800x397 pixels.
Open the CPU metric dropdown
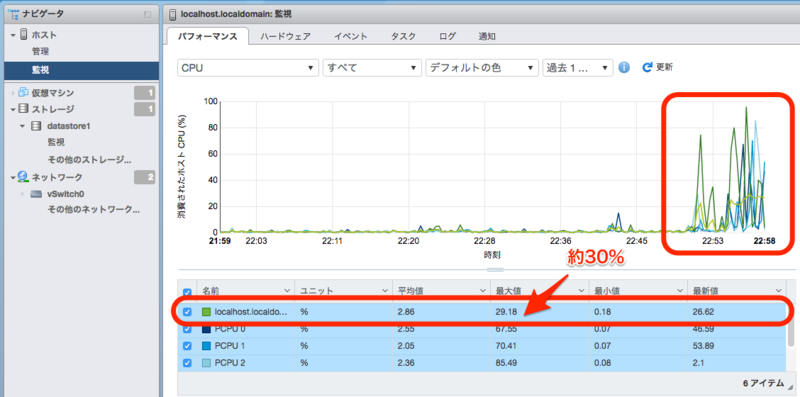click(x=248, y=68)
